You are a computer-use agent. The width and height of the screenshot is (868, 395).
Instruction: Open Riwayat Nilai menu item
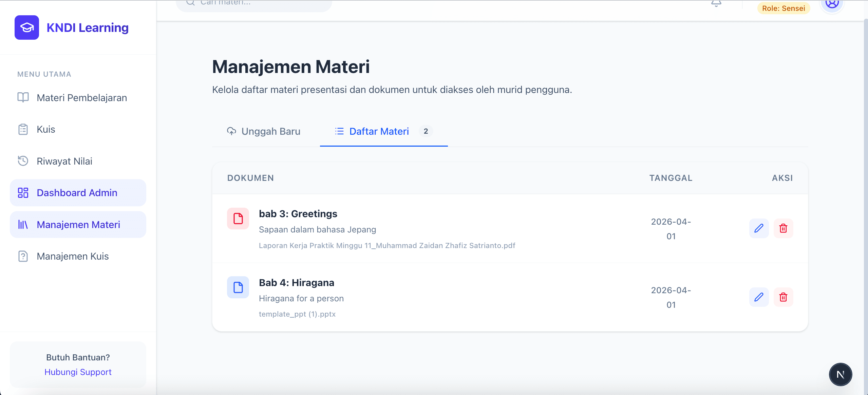click(x=78, y=161)
